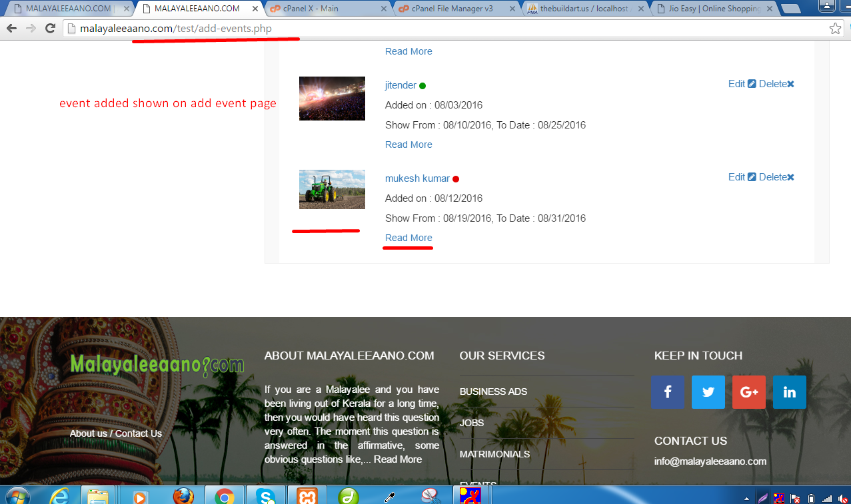The height and width of the screenshot is (504, 851).
Task: Click Read More under mukesh kumar event
Action: pos(409,238)
